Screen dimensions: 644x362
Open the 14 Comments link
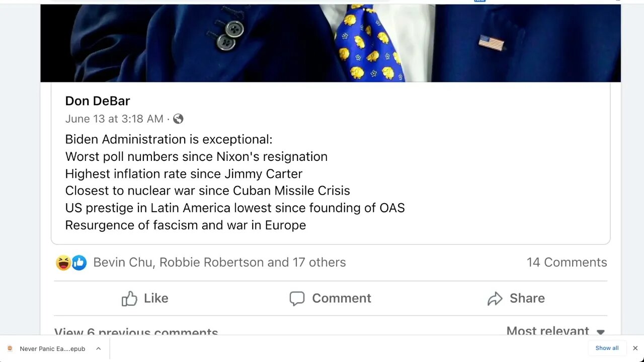567,262
